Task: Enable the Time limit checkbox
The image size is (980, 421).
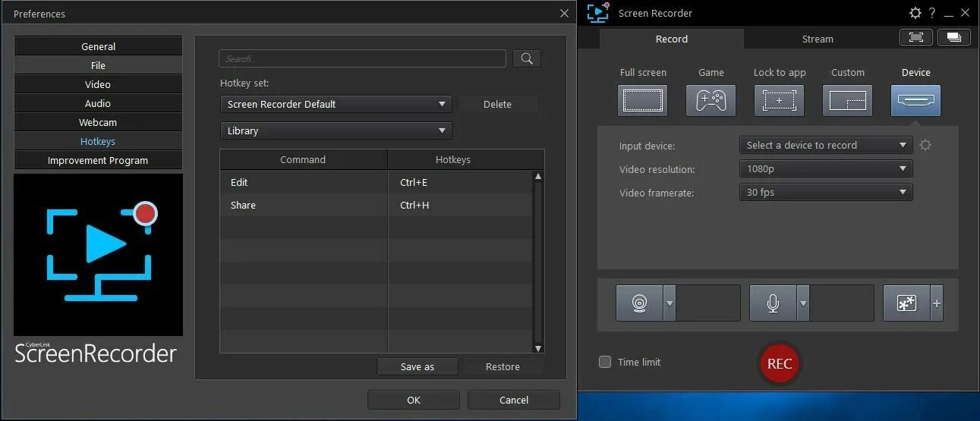Action: 605,362
